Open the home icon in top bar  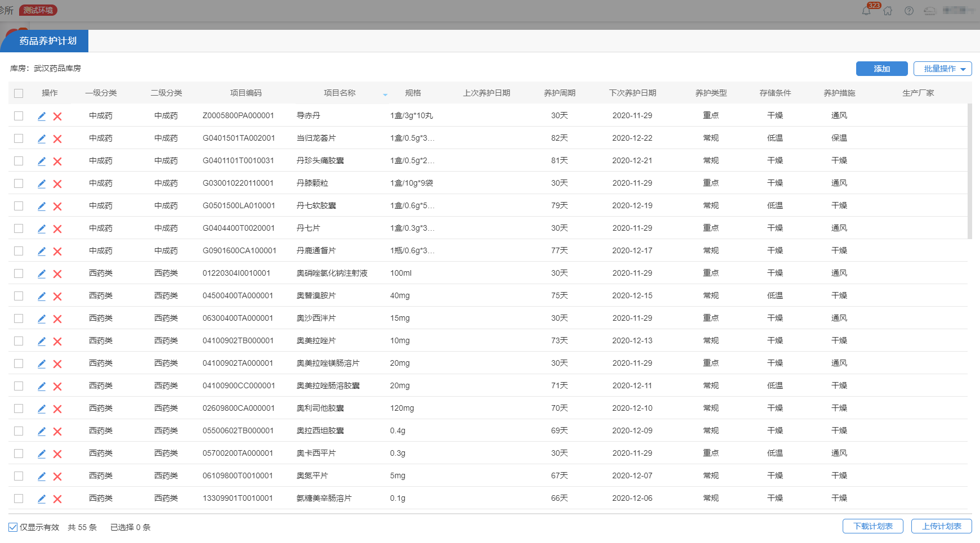tap(888, 11)
